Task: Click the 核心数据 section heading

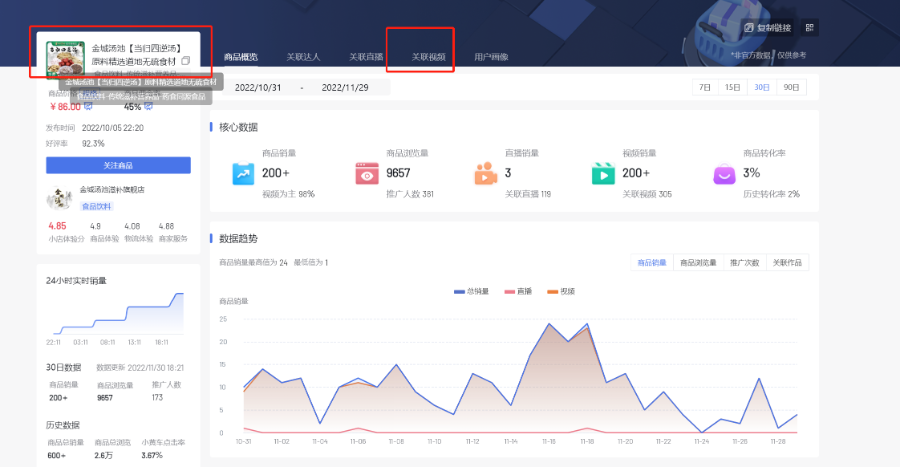Action: 238,127
